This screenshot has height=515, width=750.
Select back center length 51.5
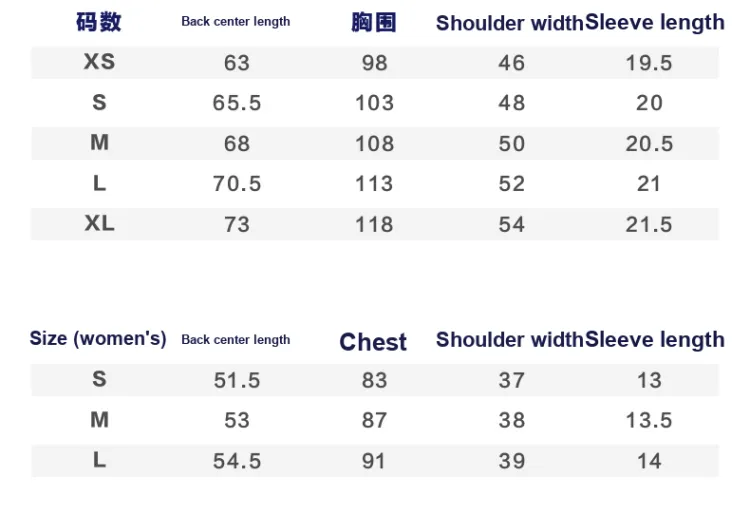point(237,380)
